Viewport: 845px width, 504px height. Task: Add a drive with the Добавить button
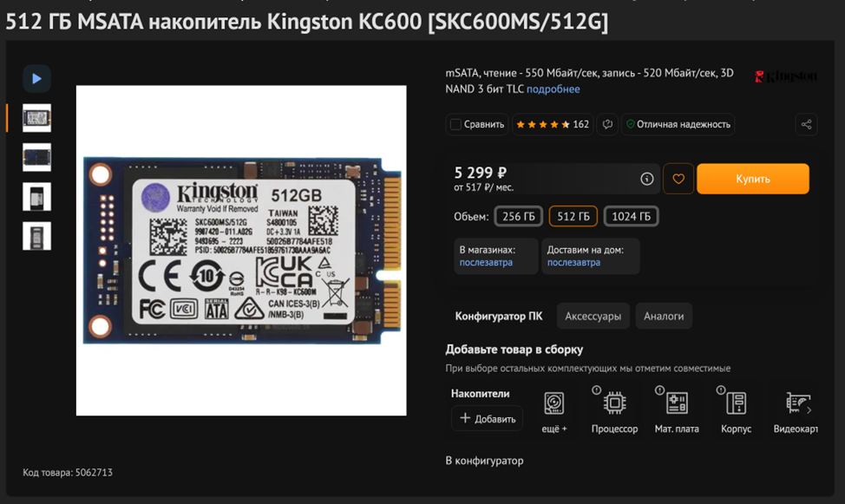[x=488, y=418]
